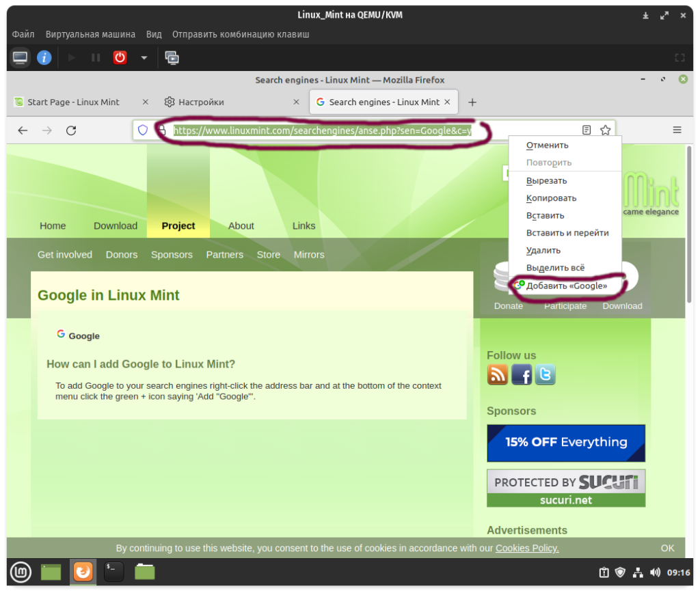Accept cookies with OK

(x=667, y=548)
